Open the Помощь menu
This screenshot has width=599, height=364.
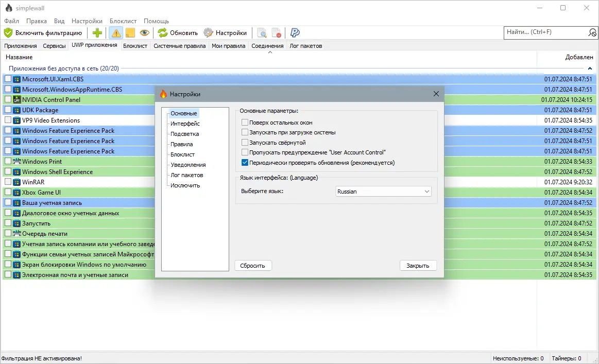pos(156,21)
